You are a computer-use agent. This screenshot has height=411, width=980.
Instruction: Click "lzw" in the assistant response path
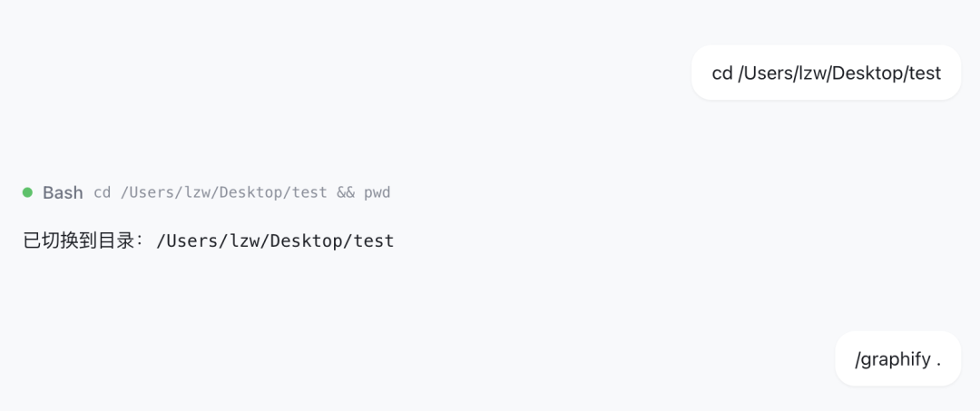pyautogui.click(x=244, y=241)
